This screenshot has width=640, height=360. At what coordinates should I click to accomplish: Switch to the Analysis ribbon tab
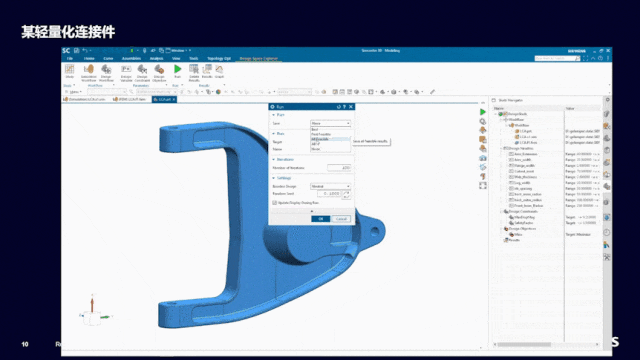click(157, 59)
